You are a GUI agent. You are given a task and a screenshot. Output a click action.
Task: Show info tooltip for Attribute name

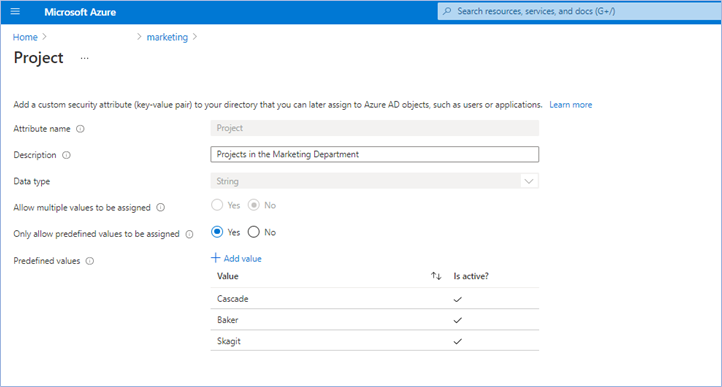tap(81, 129)
